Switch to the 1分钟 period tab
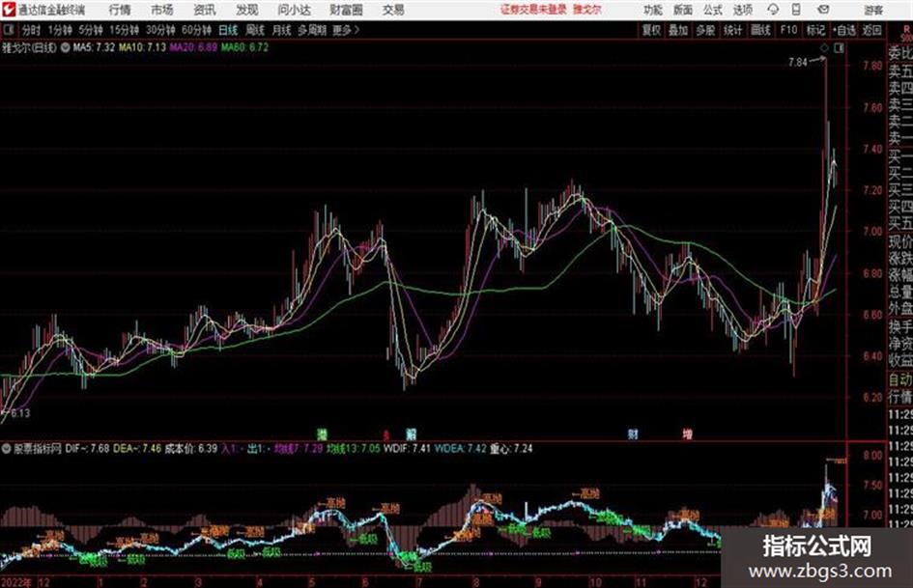The image size is (913, 588). [59, 30]
